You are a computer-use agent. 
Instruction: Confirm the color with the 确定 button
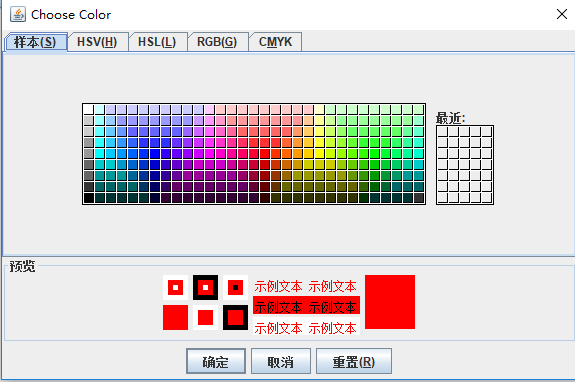(216, 361)
